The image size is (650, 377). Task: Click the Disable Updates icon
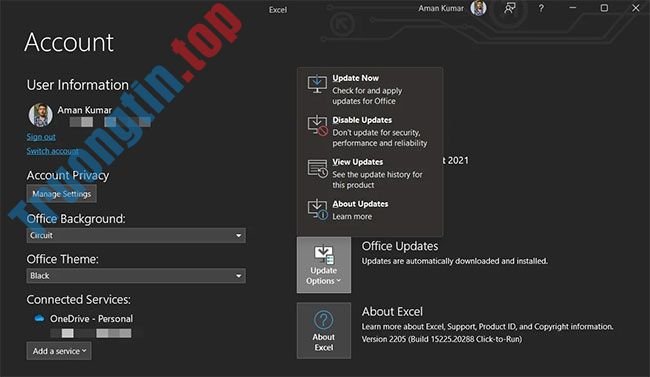(x=318, y=126)
